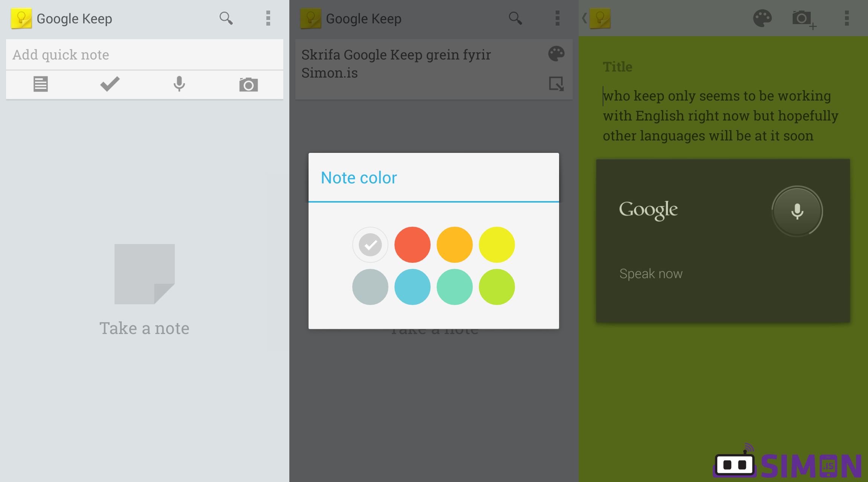The height and width of the screenshot is (482, 868).
Task: Open the search in Google Keep
Action: (226, 18)
